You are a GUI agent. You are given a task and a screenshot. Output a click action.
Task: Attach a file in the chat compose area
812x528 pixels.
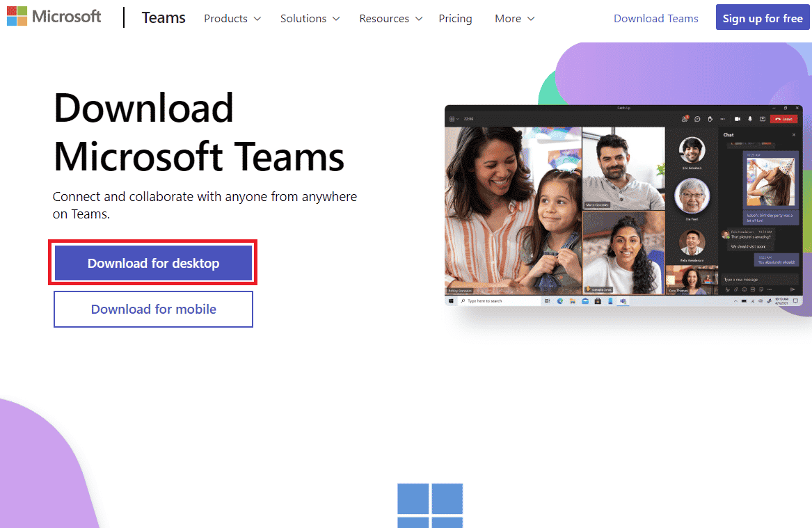coord(735,289)
